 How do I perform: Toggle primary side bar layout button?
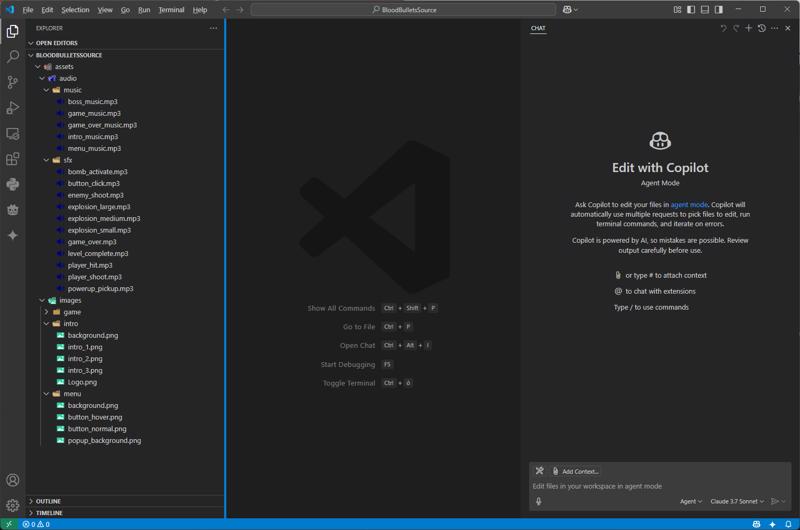coord(691,10)
